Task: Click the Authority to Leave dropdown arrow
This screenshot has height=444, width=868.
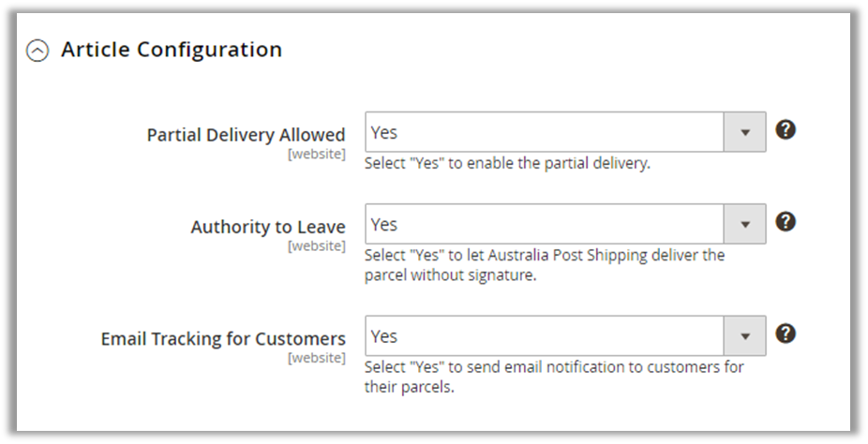Action: pyautogui.click(x=745, y=224)
